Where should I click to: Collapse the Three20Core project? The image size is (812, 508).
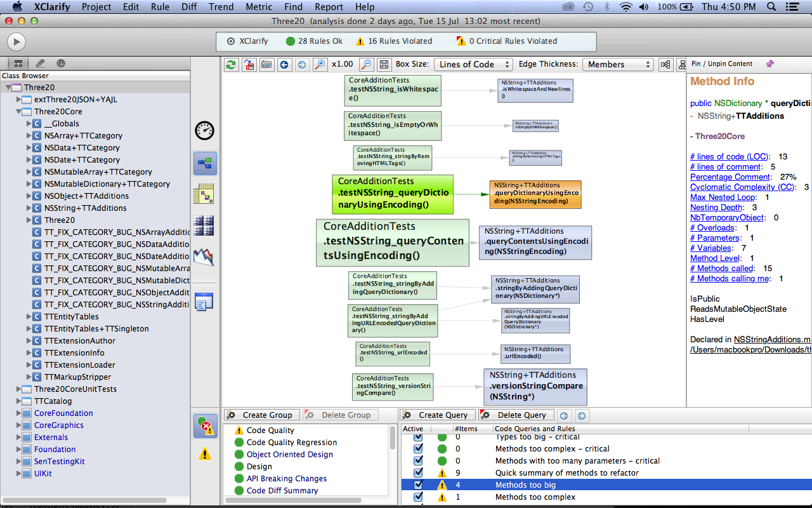[19, 112]
